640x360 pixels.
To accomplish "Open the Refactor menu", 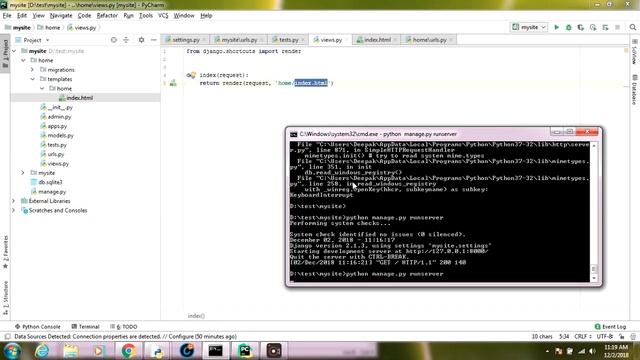I will pyautogui.click(x=107, y=16).
